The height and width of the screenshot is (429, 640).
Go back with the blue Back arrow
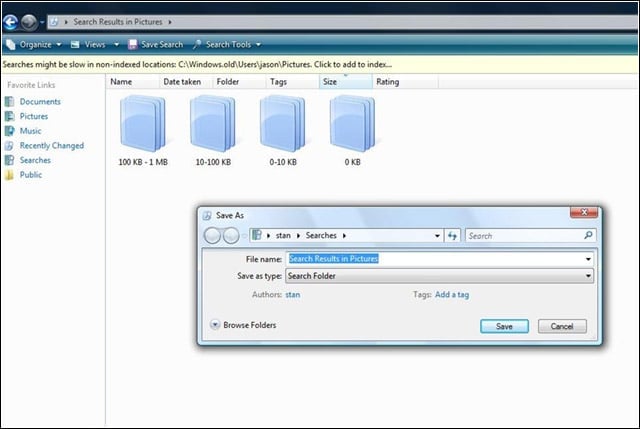10,22
